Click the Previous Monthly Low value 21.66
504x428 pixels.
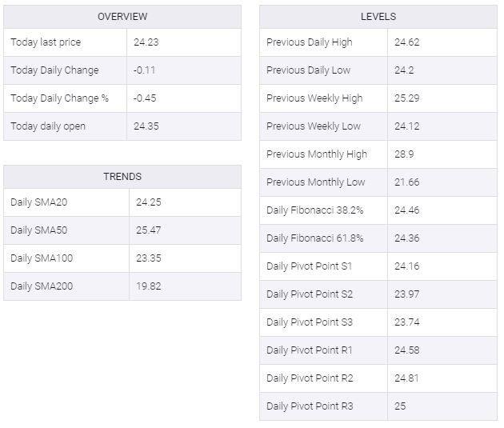point(407,182)
